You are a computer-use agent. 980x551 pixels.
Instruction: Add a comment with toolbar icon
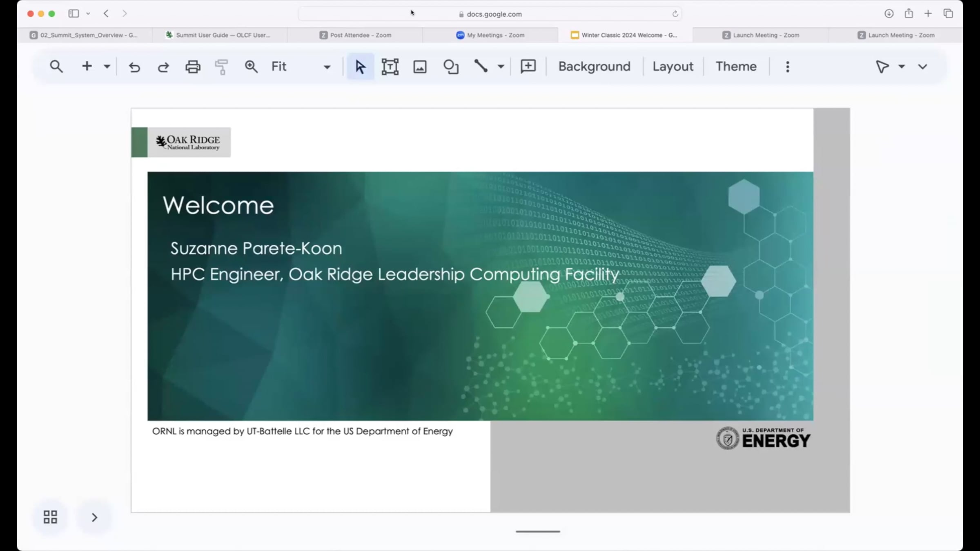coord(528,66)
